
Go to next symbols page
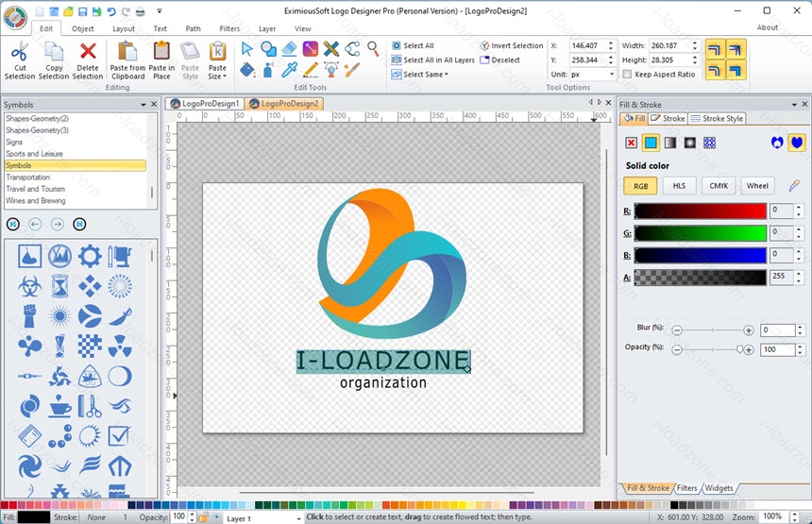57,224
